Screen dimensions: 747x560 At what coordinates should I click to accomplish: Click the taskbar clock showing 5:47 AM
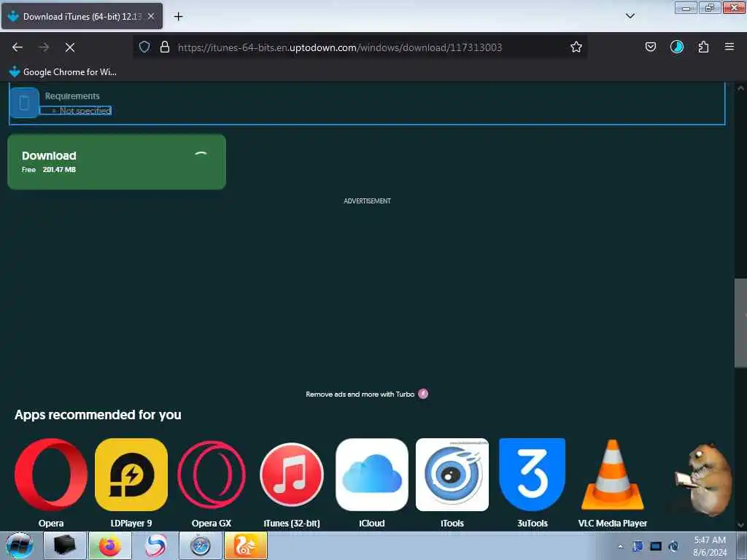(710, 546)
